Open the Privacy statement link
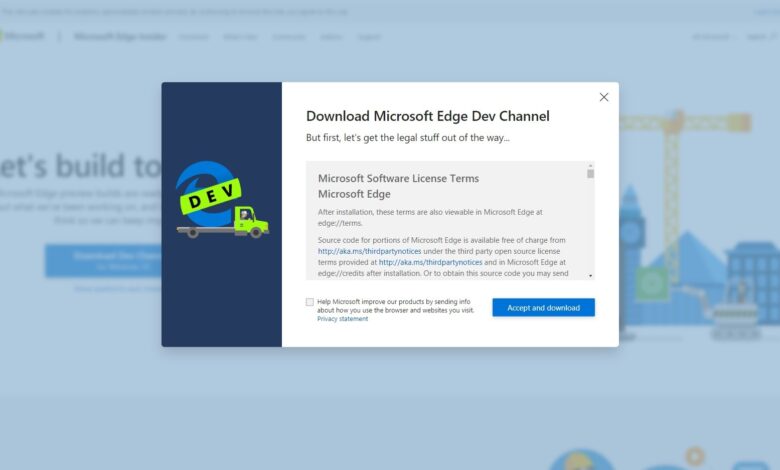Viewport: 780px width, 470px height. pyautogui.click(x=342, y=319)
